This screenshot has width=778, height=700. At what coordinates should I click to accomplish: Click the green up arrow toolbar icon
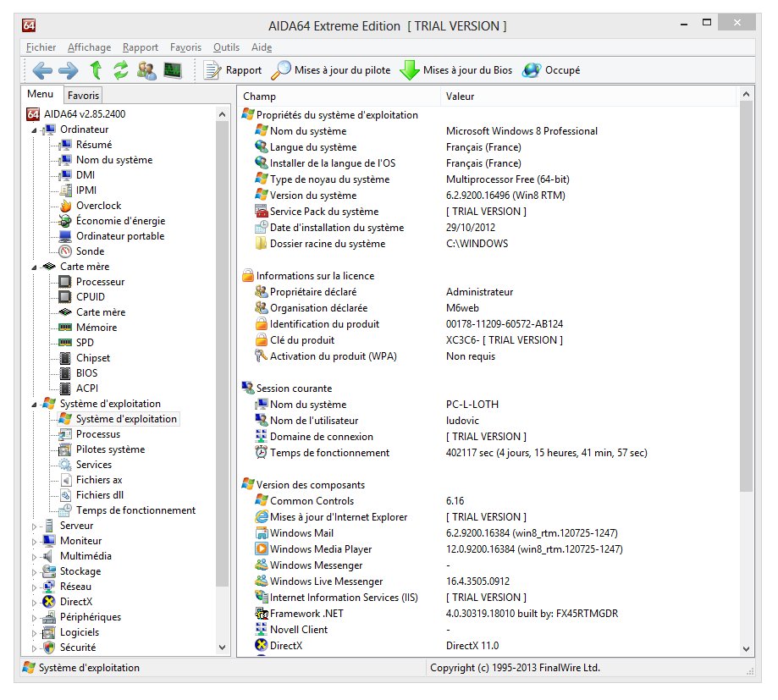(96, 70)
